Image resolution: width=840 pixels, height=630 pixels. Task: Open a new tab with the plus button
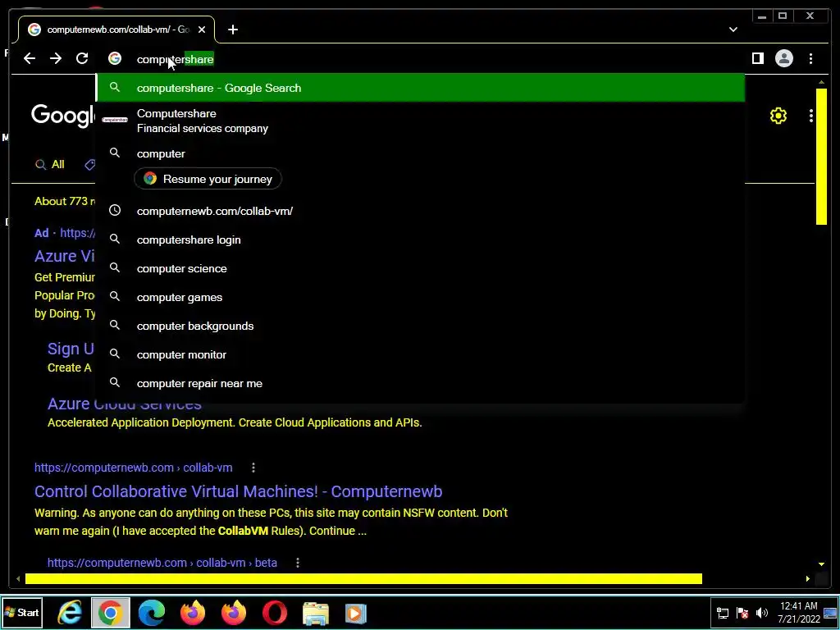click(x=232, y=30)
